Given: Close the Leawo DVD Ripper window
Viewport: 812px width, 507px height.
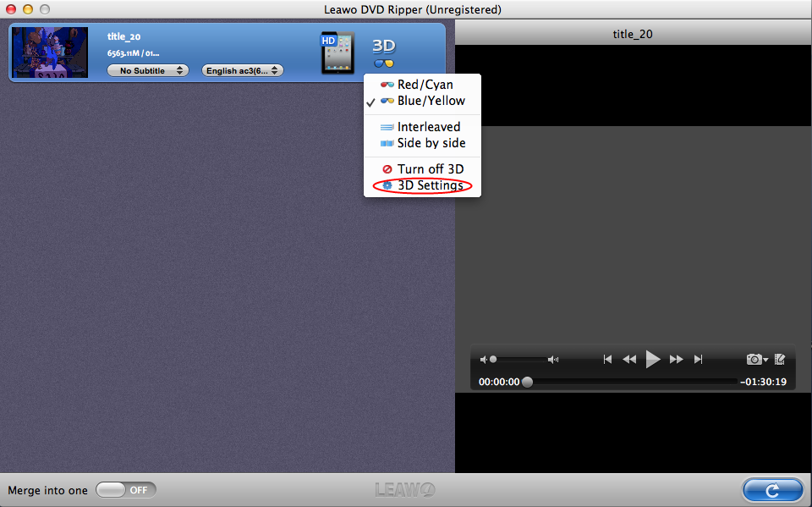Looking at the screenshot, I should (x=11, y=9).
